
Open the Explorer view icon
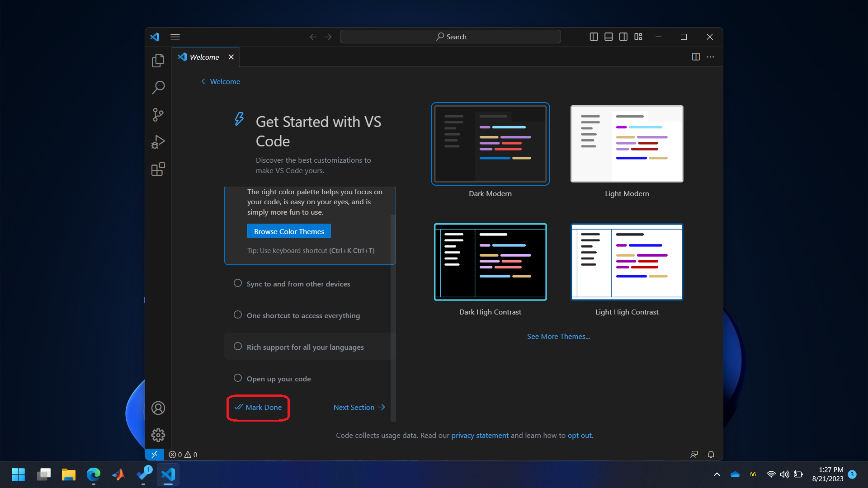pos(158,61)
